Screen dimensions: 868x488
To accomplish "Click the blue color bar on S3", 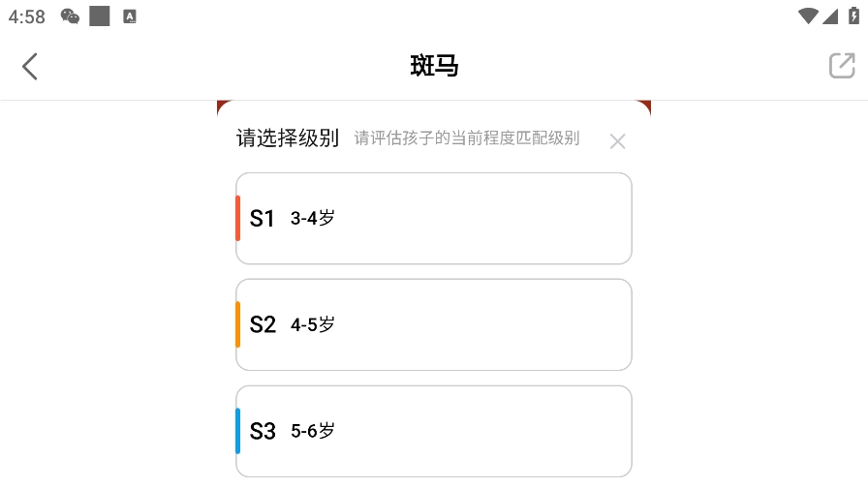I will 238,431.
